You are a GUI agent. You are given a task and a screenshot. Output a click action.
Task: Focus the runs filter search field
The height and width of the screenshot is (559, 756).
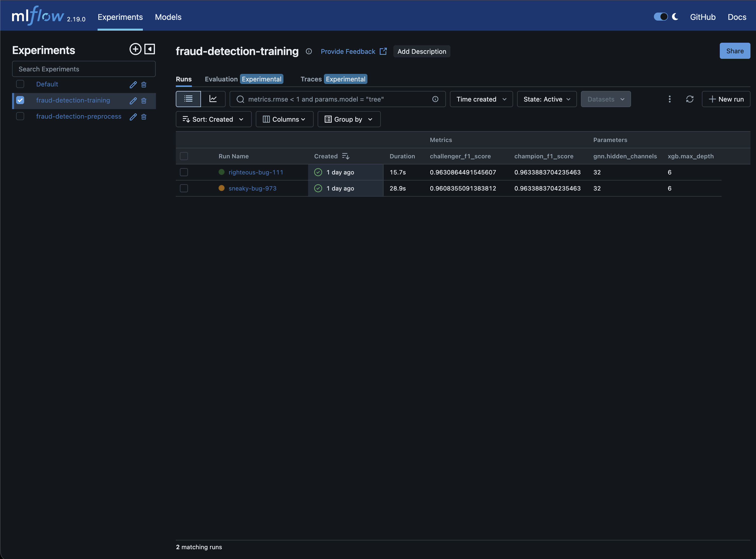(x=337, y=99)
